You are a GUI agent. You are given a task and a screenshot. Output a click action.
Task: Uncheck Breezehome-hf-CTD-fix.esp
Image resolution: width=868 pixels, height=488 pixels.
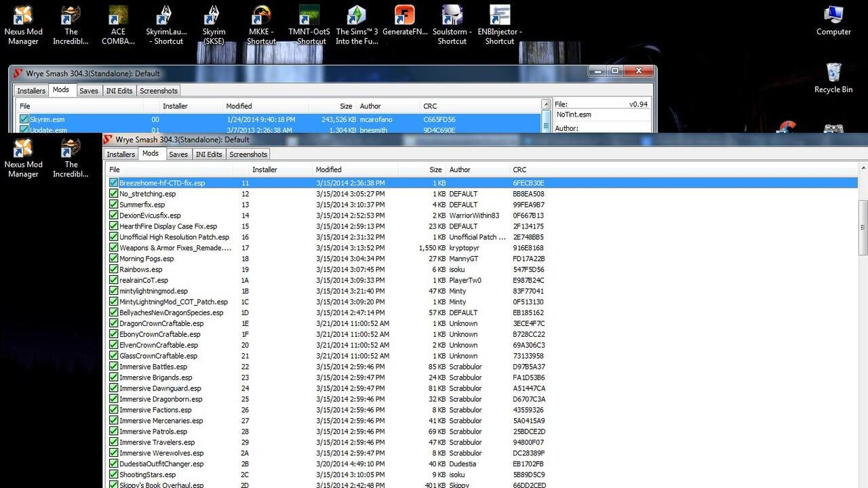[x=114, y=183]
